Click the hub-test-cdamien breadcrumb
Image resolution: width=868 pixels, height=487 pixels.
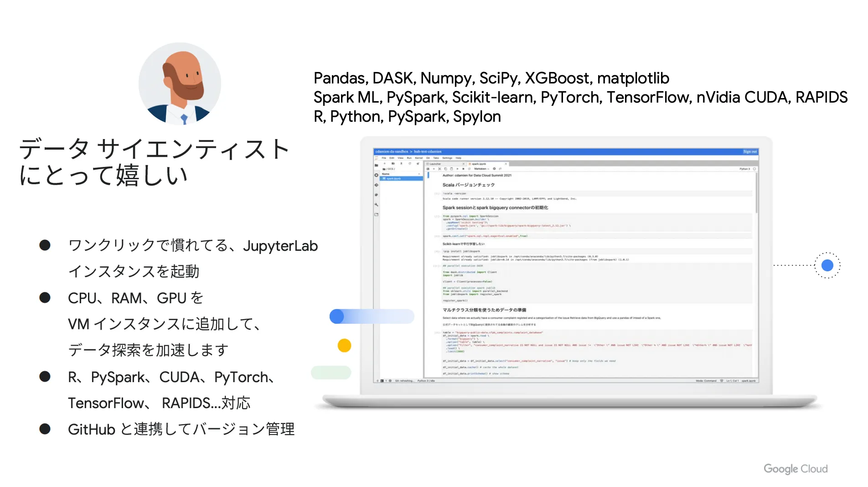(428, 151)
